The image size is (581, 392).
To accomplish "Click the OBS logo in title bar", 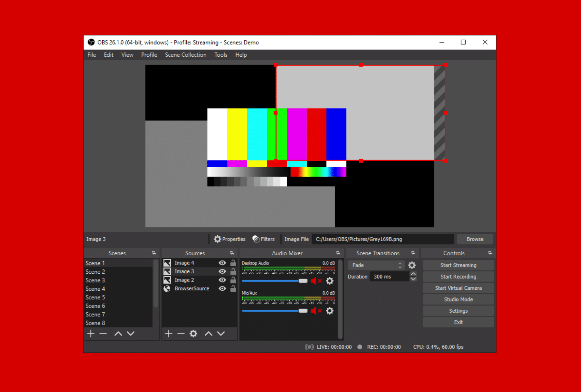I will pos(91,42).
